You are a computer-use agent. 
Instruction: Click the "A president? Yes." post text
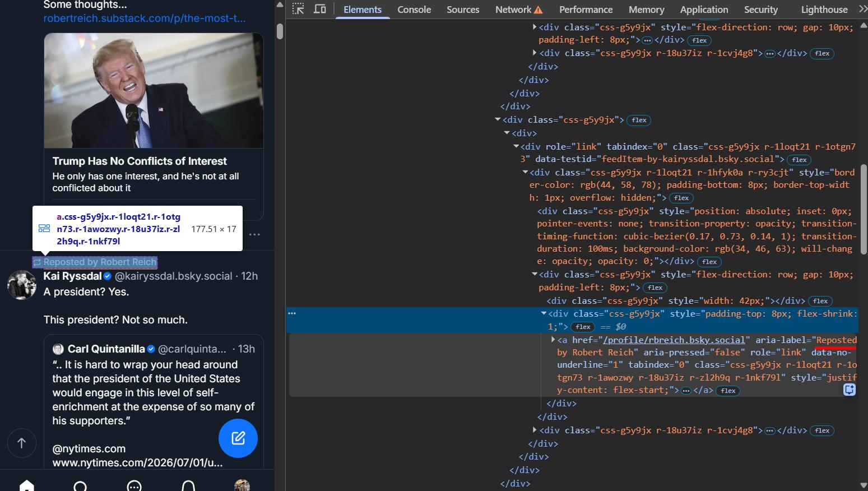point(86,292)
